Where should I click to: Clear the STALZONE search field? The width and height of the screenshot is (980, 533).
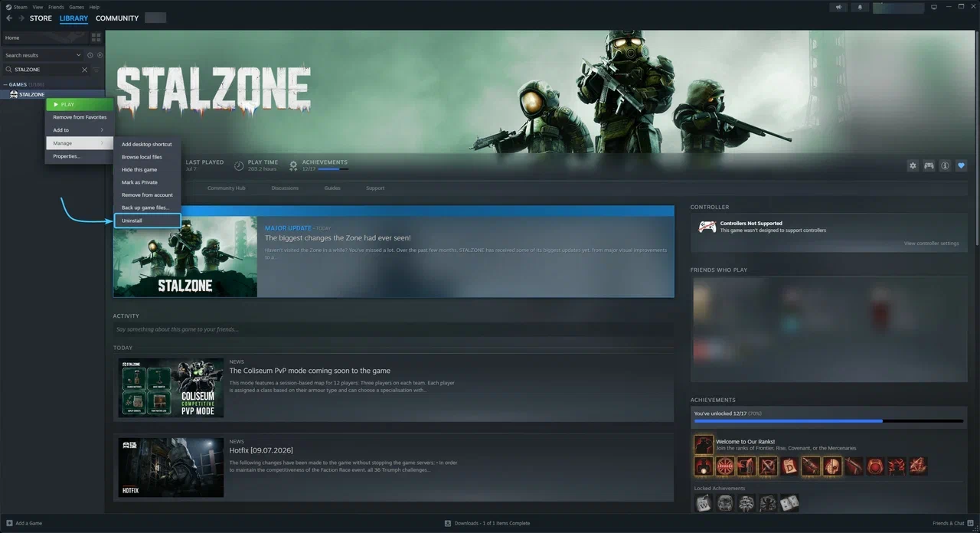[x=85, y=70]
